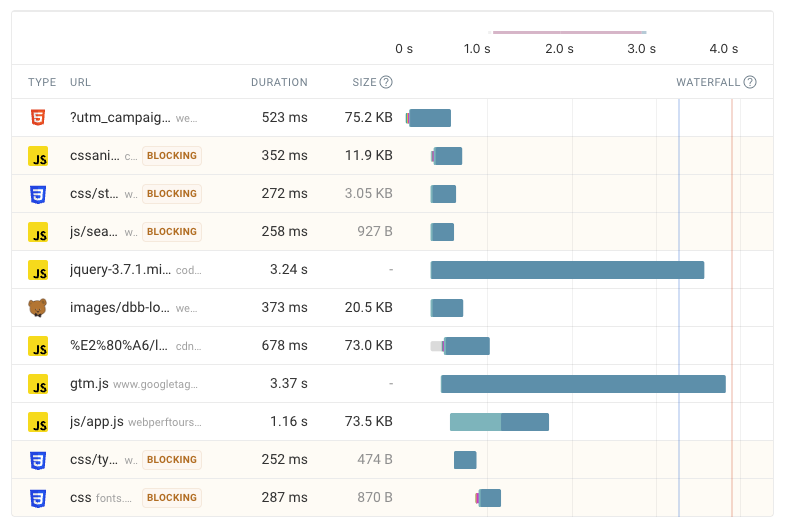This screenshot has width=785, height=525.
Task: Click the CSS icon for css/ty request
Action: 38,460
